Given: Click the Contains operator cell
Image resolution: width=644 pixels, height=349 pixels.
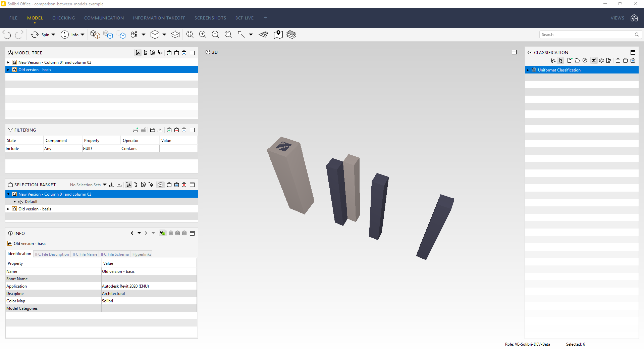Looking at the screenshot, I should coord(140,149).
